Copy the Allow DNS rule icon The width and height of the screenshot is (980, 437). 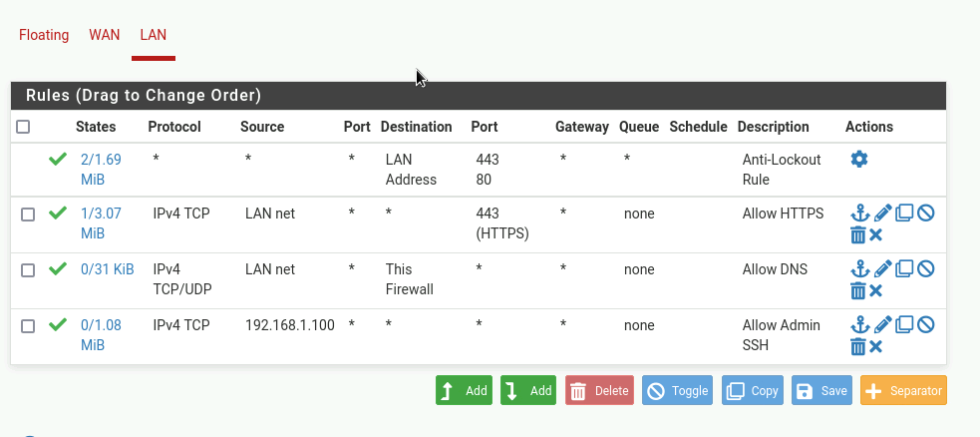[904, 269]
